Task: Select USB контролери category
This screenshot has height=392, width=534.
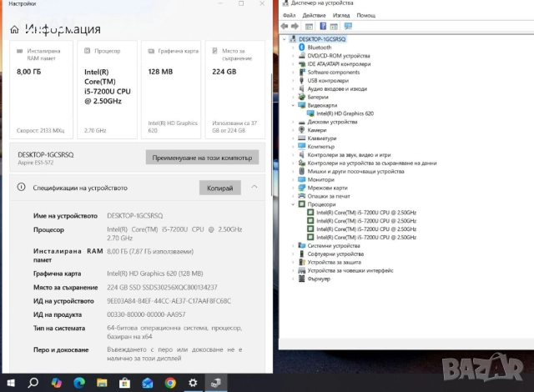Action: (x=328, y=80)
